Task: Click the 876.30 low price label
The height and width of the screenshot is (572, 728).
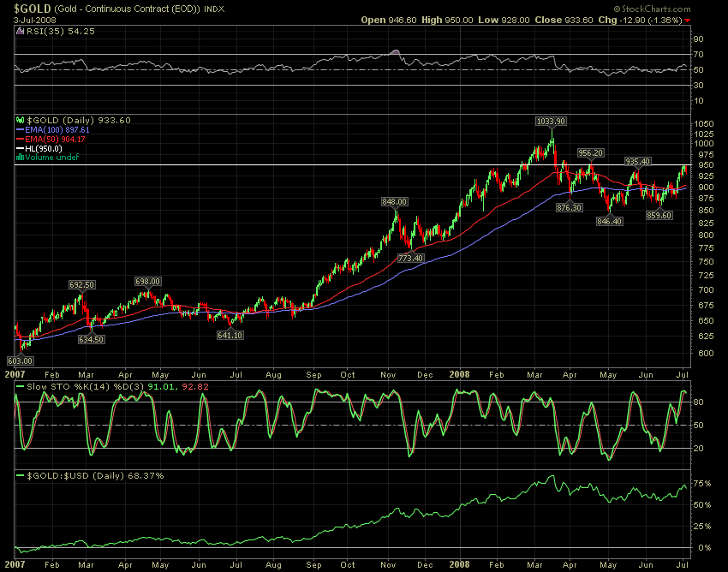Action: click(x=569, y=207)
